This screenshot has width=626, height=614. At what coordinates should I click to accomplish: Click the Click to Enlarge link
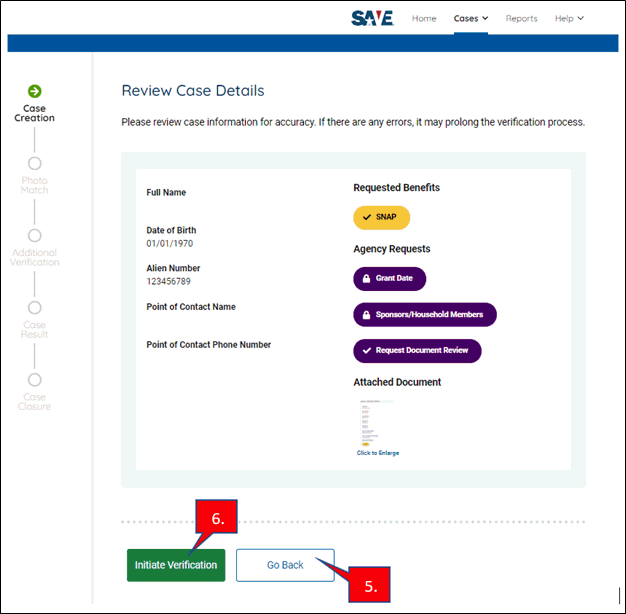[x=378, y=453]
